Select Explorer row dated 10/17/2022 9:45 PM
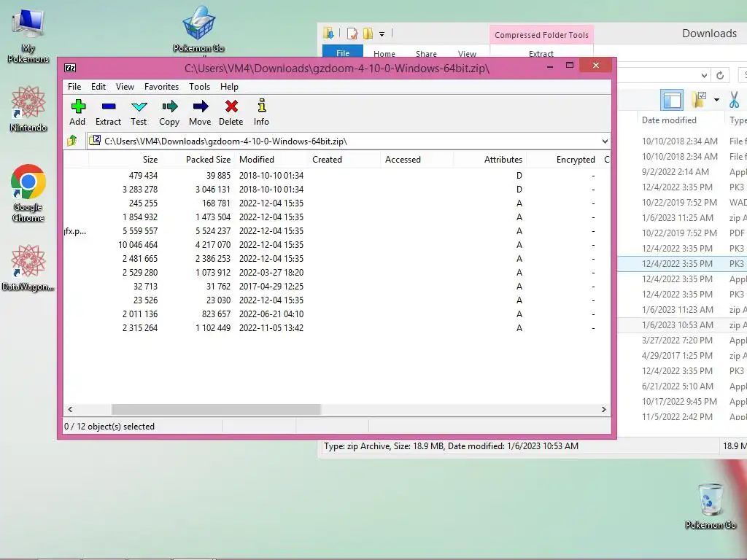Image resolution: width=747 pixels, height=560 pixels. pyautogui.click(x=682, y=402)
